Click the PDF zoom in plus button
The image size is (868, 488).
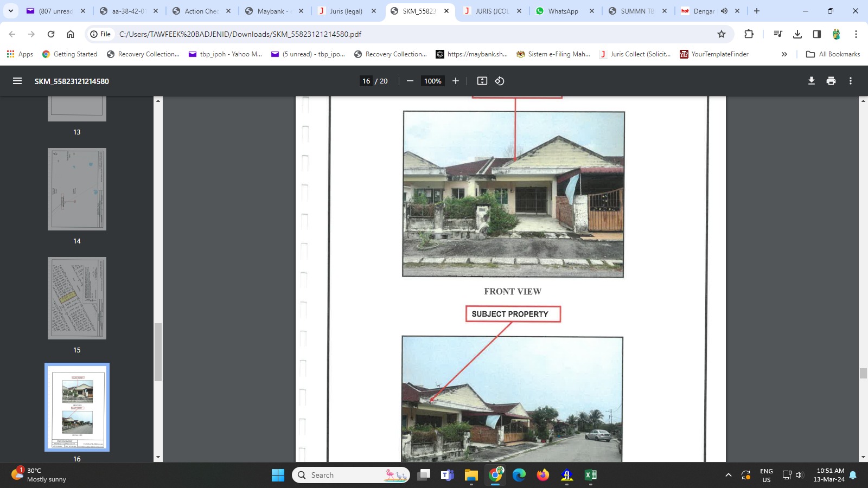(456, 81)
